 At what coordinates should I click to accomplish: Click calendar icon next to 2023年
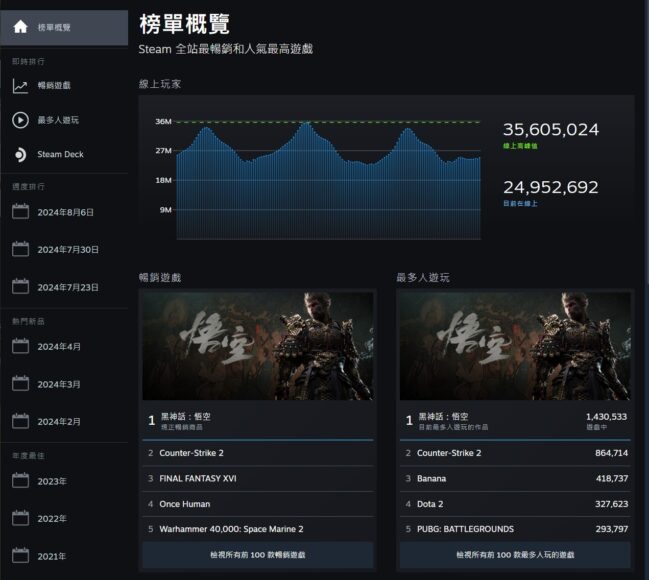[x=20, y=481]
